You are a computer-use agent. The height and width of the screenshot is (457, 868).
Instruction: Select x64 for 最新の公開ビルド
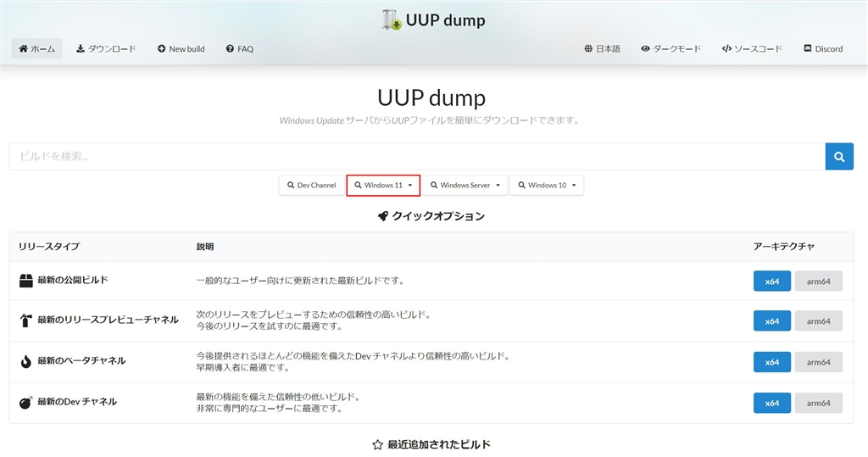771,281
